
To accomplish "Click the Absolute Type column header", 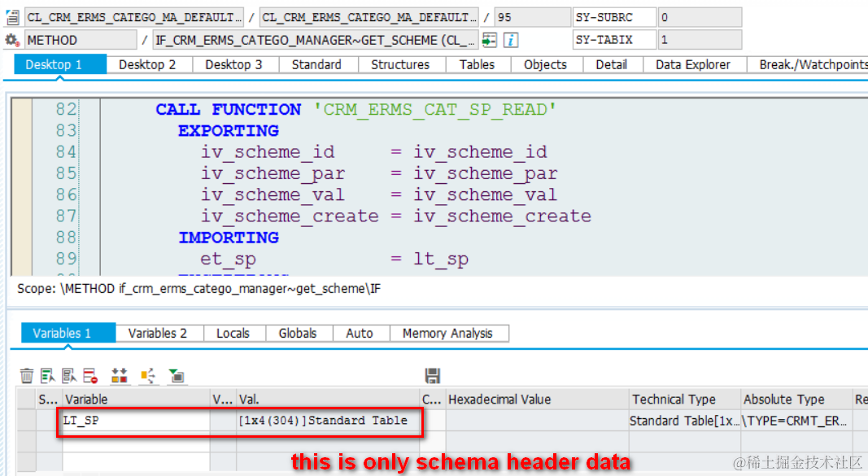I will (796, 399).
